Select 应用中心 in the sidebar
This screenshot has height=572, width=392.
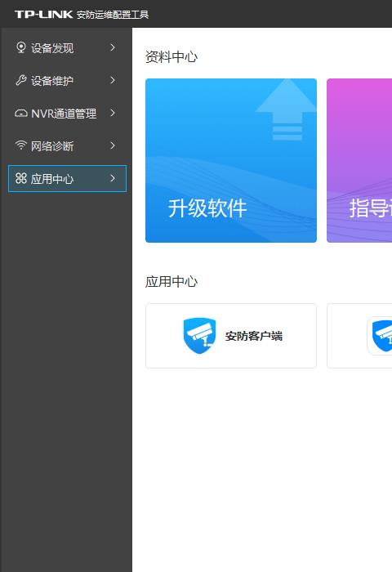[x=67, y=178]
